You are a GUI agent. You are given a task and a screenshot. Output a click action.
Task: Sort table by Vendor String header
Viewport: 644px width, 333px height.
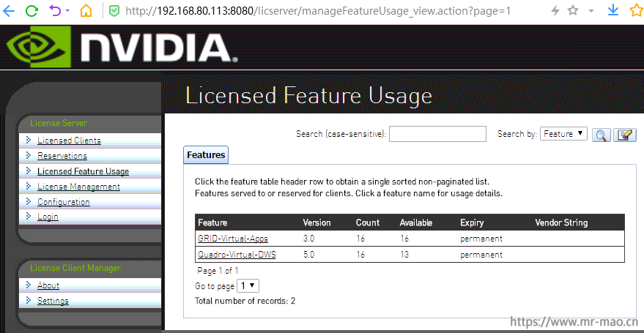[x=561, y=222]
